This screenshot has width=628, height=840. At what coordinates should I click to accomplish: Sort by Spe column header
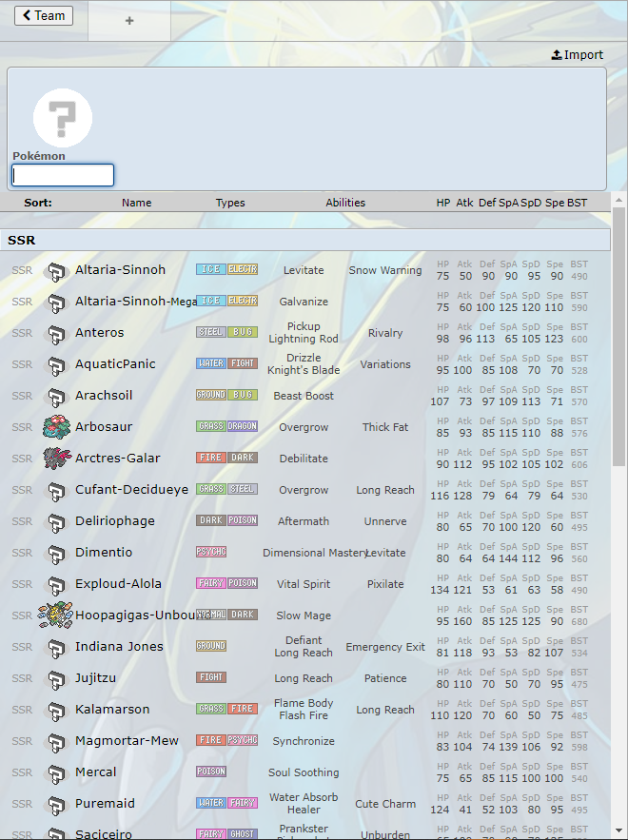[555, 203]
